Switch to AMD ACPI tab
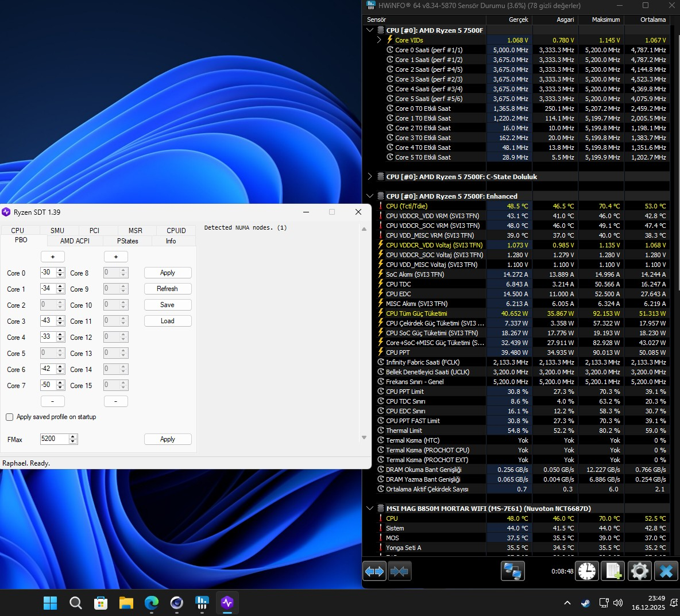The height and width of the screenshot is (616, 680). pyautogui.click(x=75, y=241)
